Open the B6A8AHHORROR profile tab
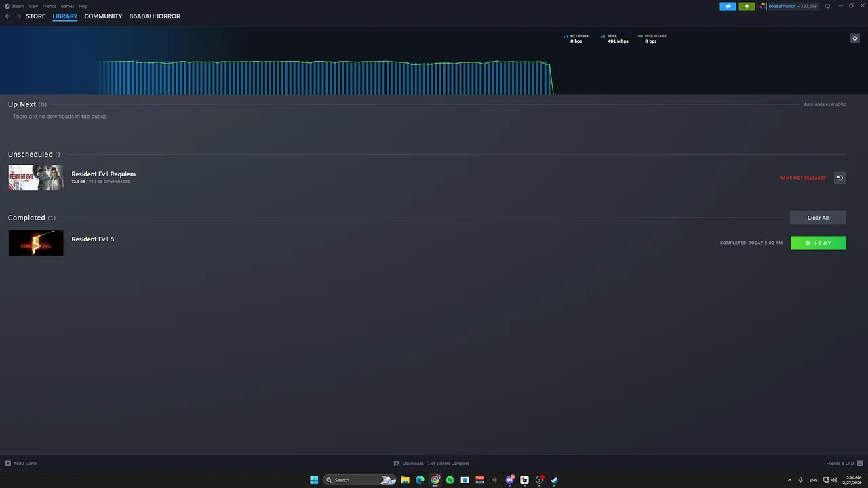Screen dimensions: 868x488 click(x=155, y=16)
